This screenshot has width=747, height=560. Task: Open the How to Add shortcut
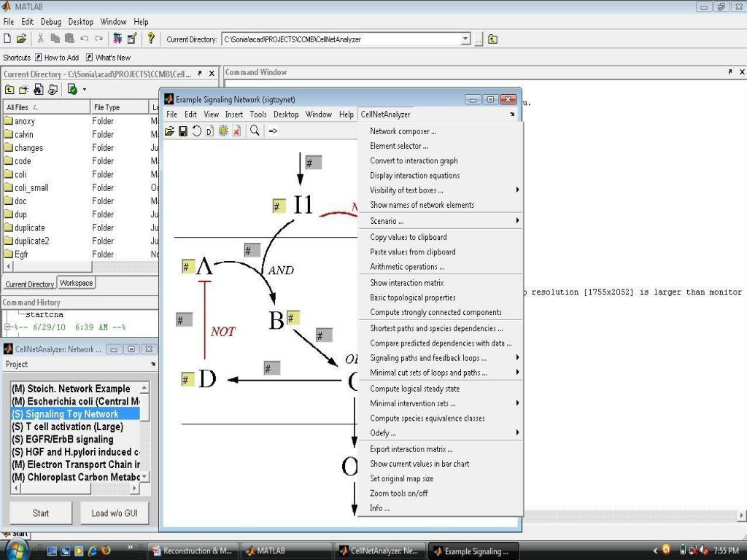click(x=57, y=58)
